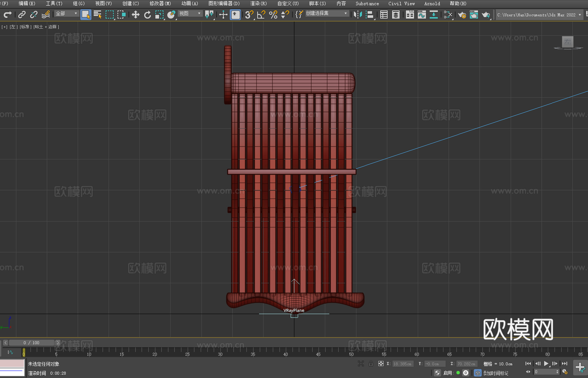Click Use Pivot Point Center icon
The image size is (588, 378).
click(210, 14)
